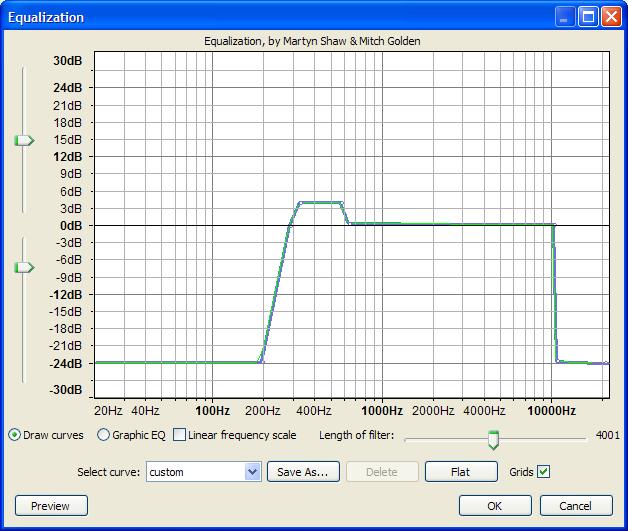
Task: Maximize the Equalization dialog
Action: coord(589,17)
